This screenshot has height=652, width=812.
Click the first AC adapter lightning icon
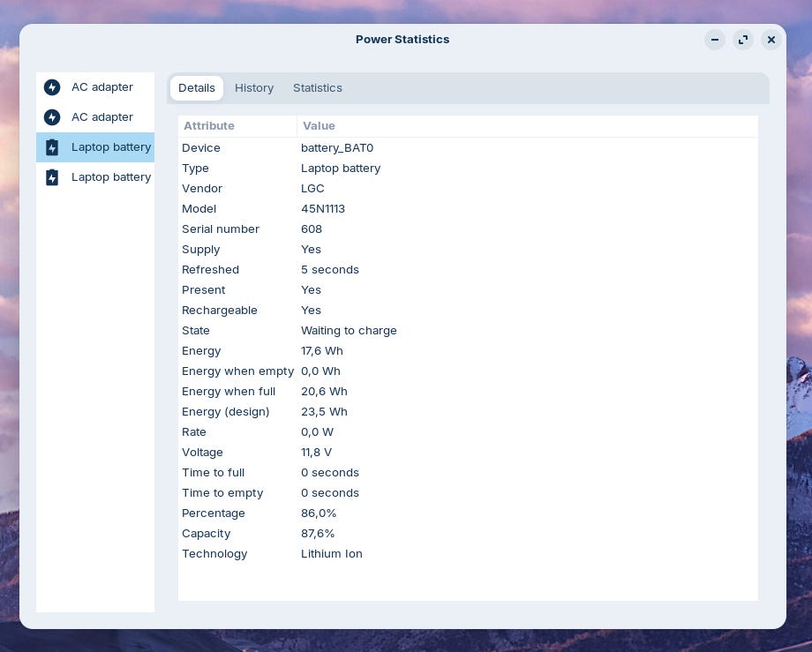pos(52,87)
